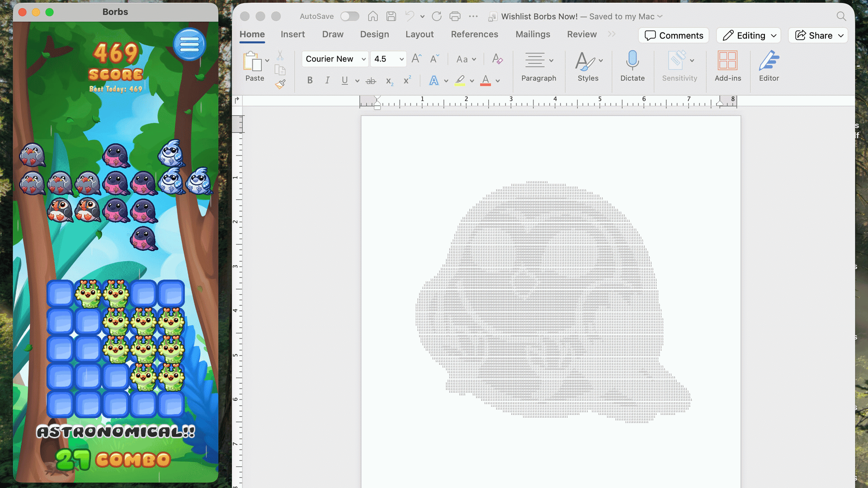Image resolution: width=868 pixels, height=488 pixels.
Task: Expand the Undo history dropdown arrow
Action: pyautogui.click(x=422, y=16)
